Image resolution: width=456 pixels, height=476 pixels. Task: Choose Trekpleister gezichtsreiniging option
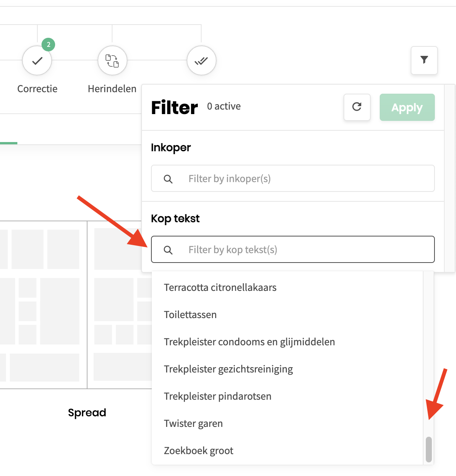(287, 369)
